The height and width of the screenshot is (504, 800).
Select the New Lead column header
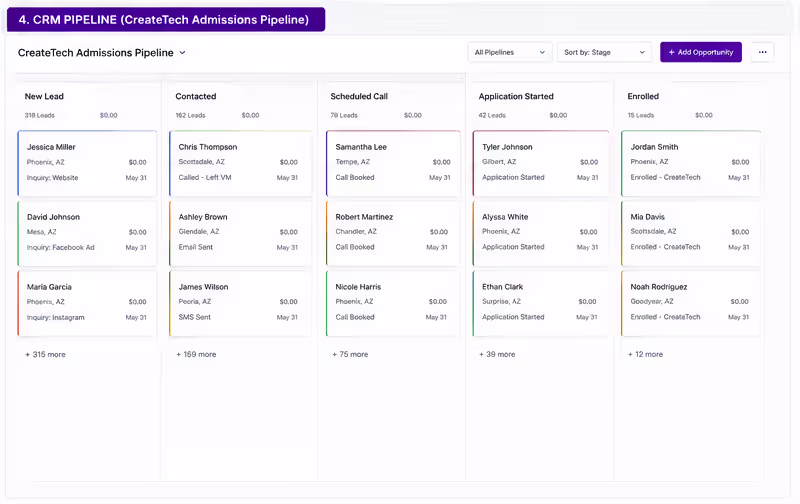pyautogui.click(x=44, y=96)
